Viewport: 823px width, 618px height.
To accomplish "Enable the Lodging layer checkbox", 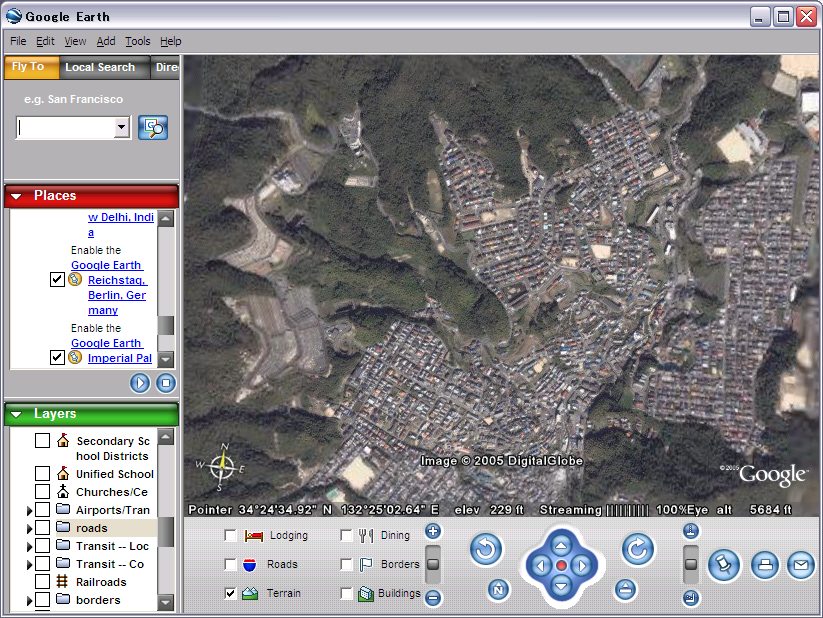I will pyautogui.click(x=231, y=536).
